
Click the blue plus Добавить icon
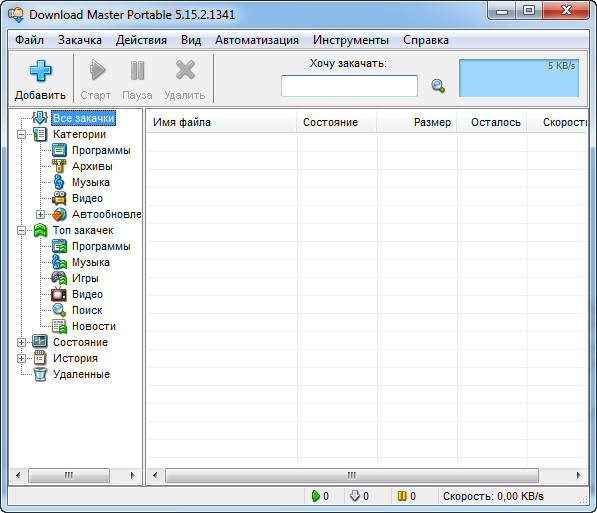click(x=40, y=70)
